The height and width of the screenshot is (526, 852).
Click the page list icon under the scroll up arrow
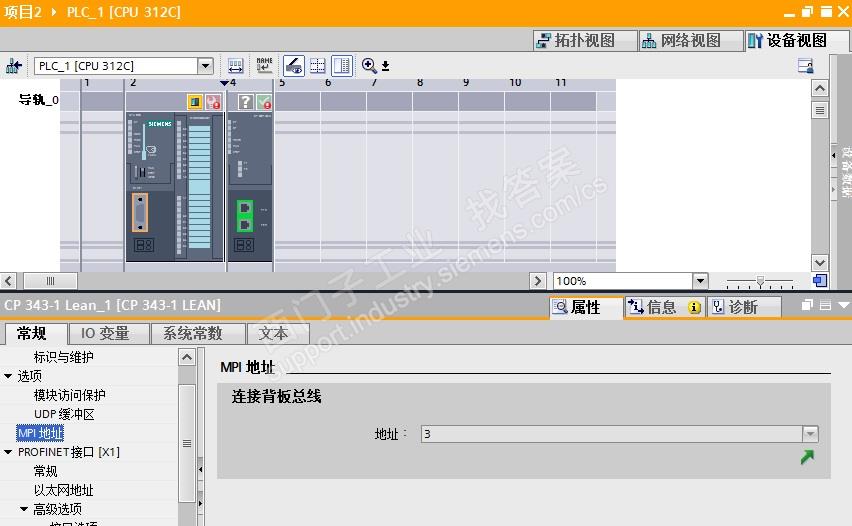point(819,110)
